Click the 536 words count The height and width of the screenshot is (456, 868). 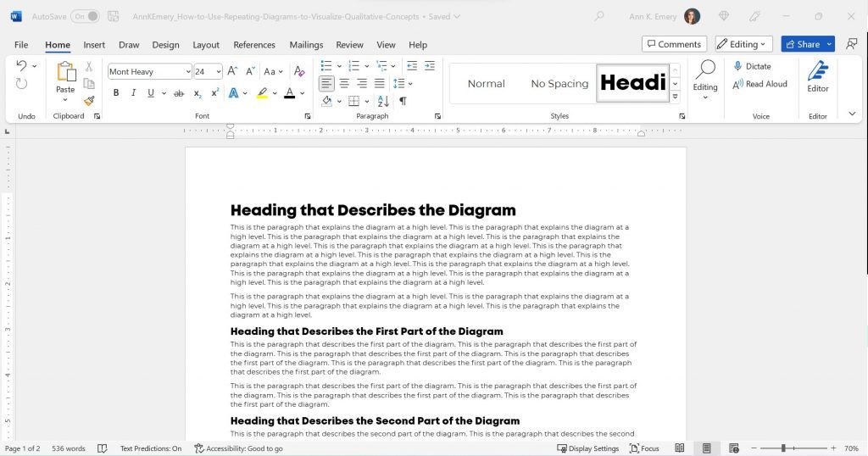click(69, 448)
